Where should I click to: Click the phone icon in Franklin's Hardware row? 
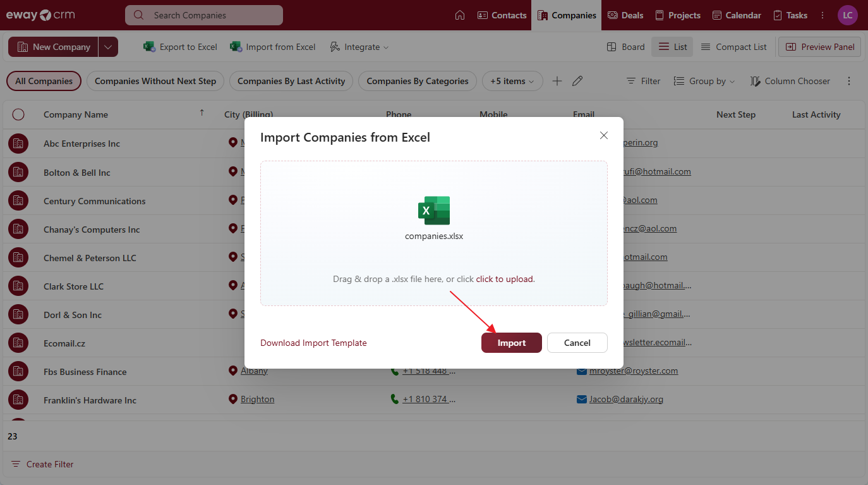click(395, 399)
